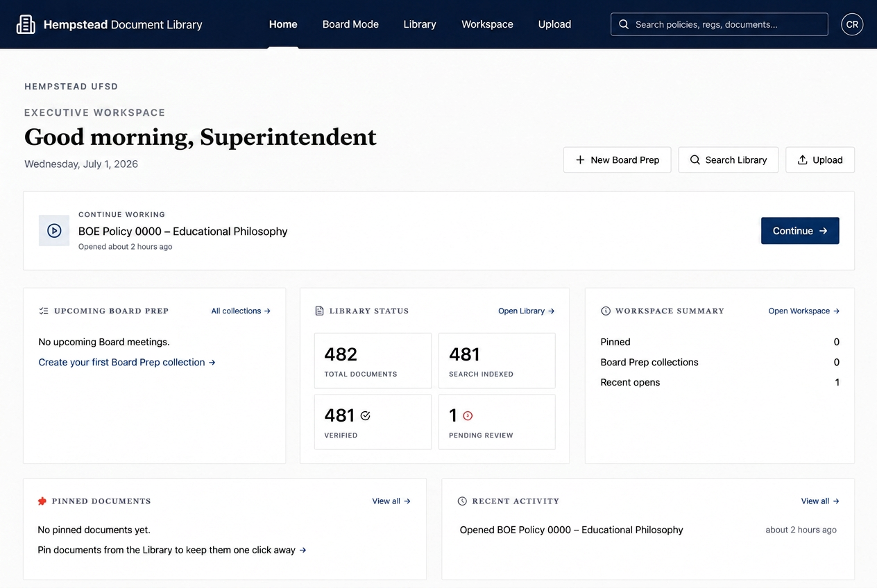Click the Pinned row in Workspace Summary
This screenshot has height=588, width=877.
click(x=720, y=342)
